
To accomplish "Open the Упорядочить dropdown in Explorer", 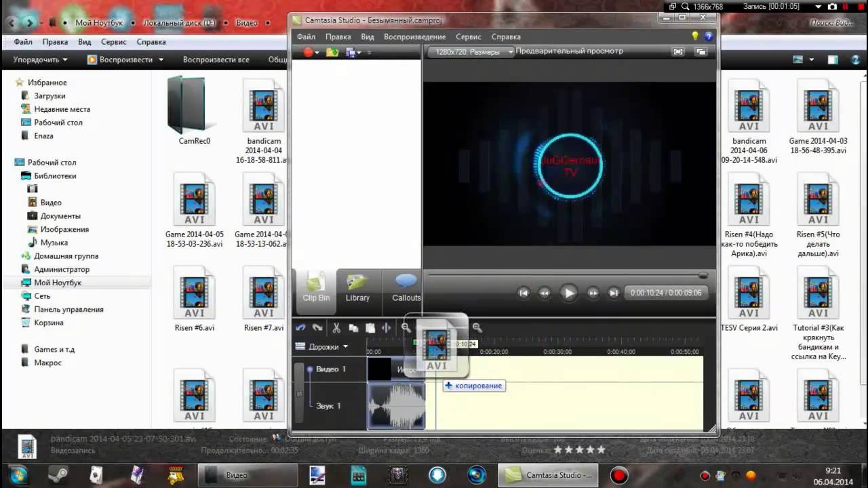I will [40, 60].
